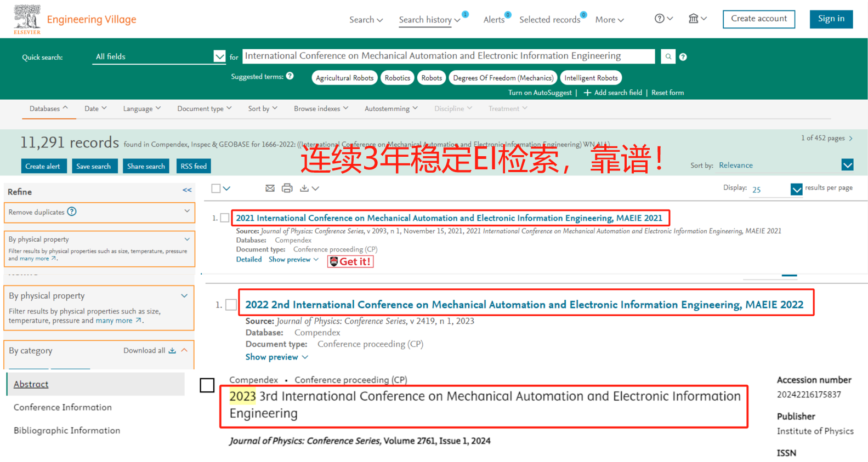Open Sort by filter menu
The height and width of the screenshot is (462, 868).
263,109
